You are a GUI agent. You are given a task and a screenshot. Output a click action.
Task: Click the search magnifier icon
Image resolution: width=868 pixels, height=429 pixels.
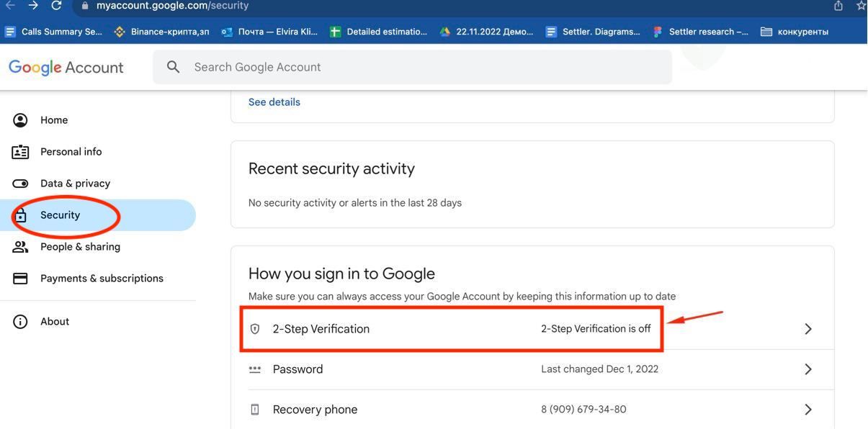pos(173,67)
